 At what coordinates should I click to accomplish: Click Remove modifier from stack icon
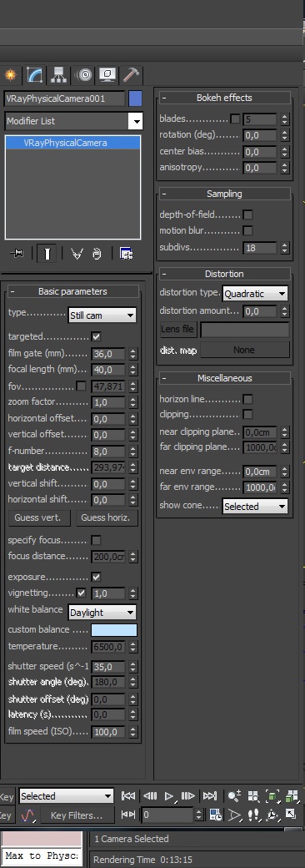pos(97,254)
